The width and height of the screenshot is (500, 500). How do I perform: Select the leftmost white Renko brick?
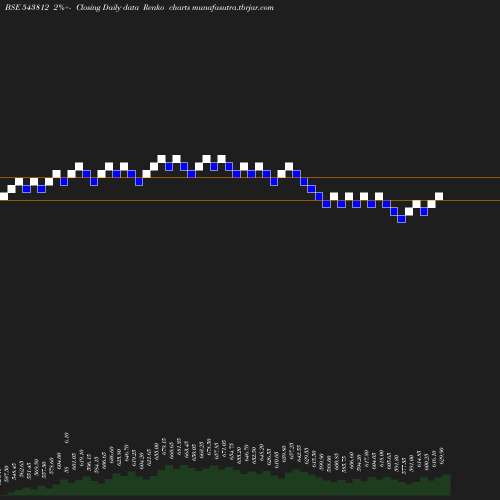point(4,196)
